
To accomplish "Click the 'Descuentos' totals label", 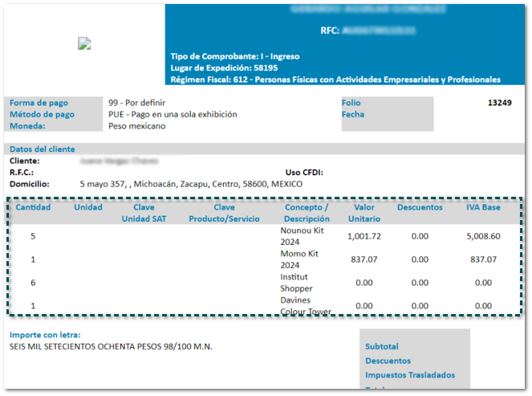I will 388,361.
